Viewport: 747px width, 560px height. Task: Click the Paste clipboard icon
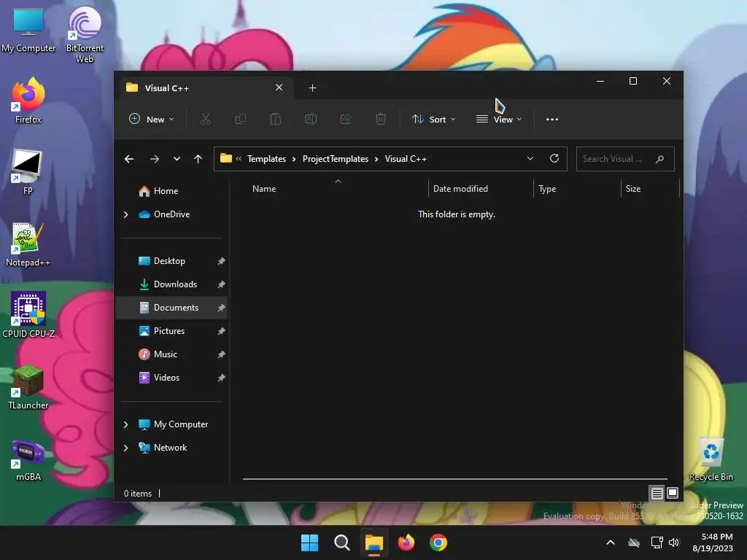tap(275, 119)
